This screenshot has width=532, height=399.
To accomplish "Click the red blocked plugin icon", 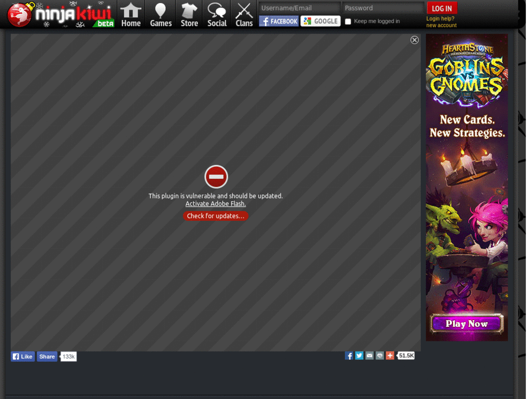I will [x=216, y=177].
